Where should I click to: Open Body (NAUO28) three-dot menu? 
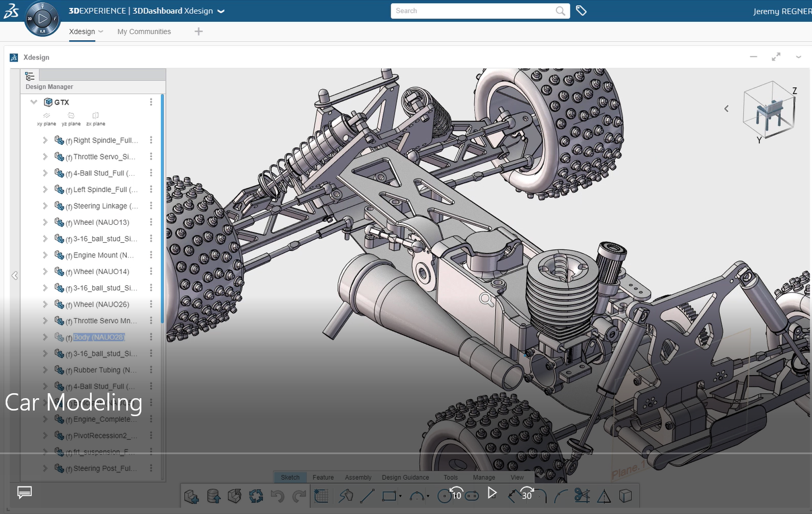coord(151,337)
